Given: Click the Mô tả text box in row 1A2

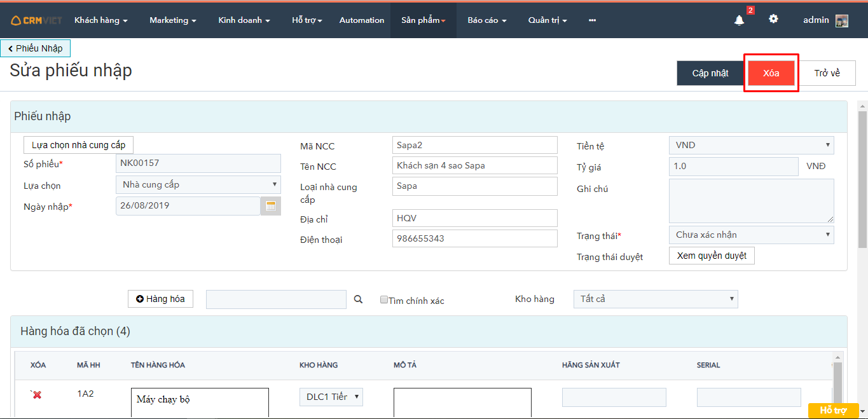Looking at the screenshot, I should [x=462, y=402].
